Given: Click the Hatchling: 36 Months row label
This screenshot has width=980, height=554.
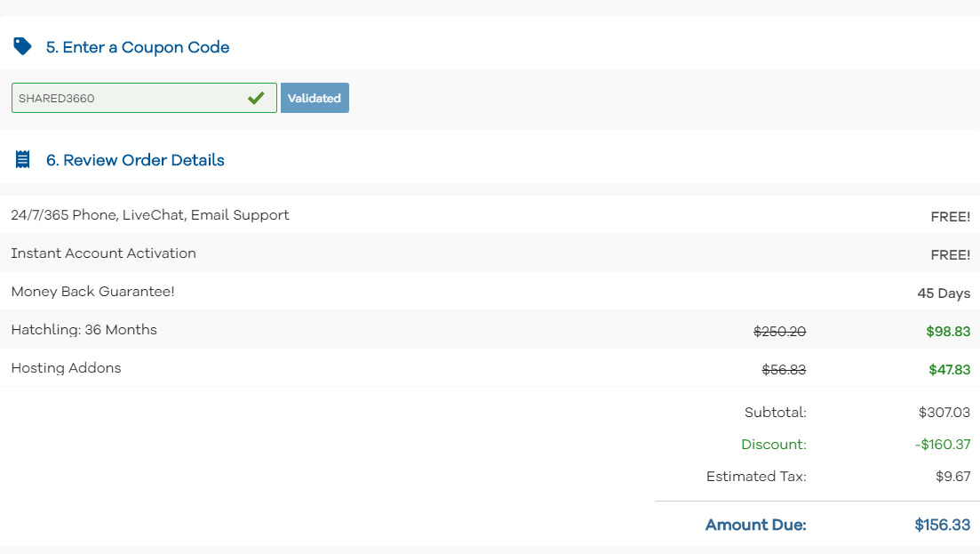Looking at the screenshot, I should click(84, 329).
